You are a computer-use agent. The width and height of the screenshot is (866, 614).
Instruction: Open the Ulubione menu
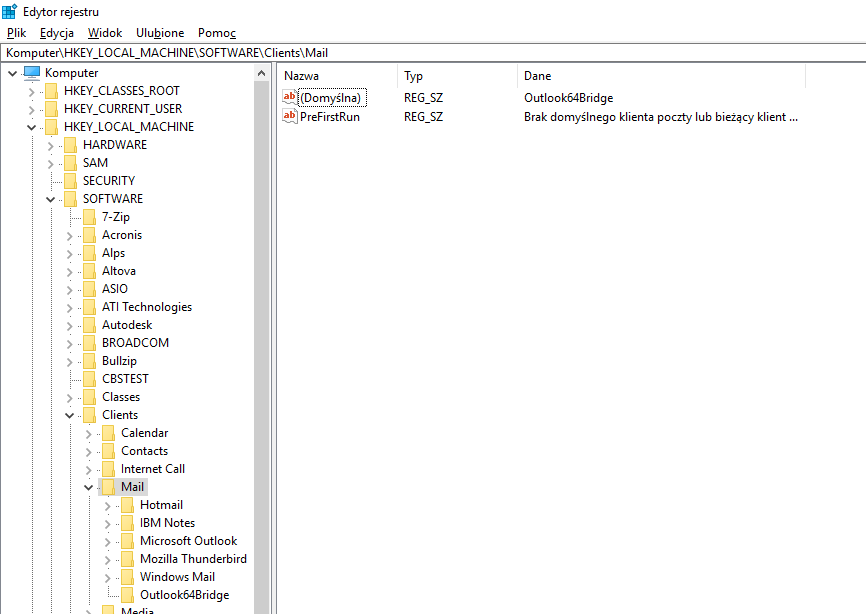tap(160, 33)
